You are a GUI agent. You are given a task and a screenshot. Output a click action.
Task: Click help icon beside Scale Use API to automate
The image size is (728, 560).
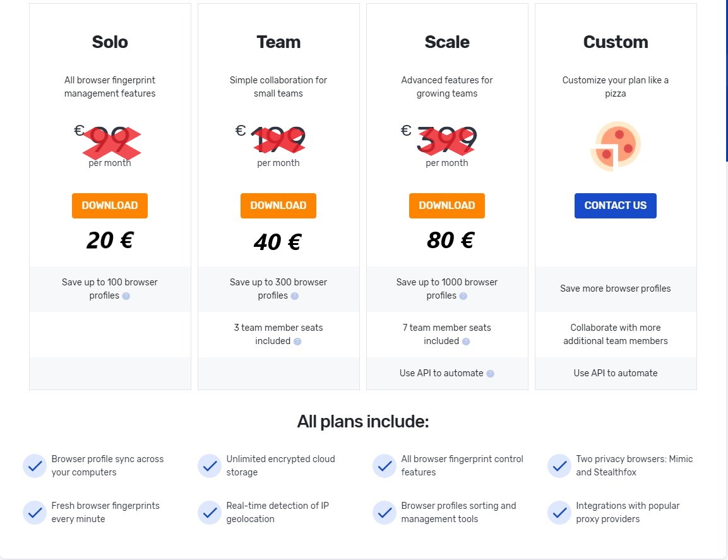pyautogui.click(x=491, y=373)
